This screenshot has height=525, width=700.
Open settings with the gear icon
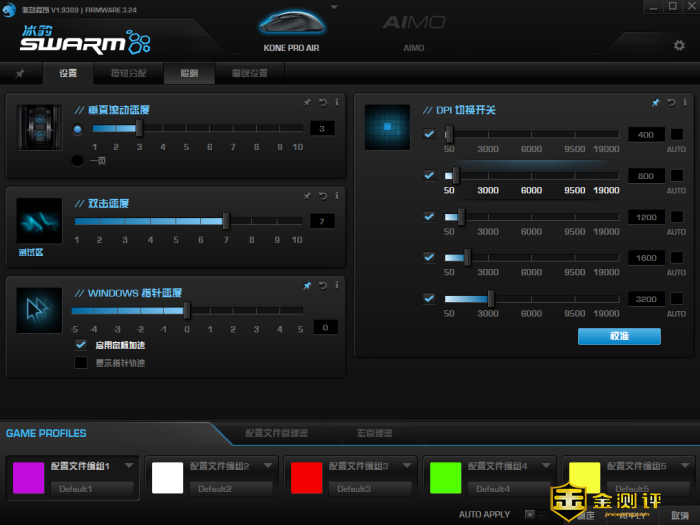click(679, 46)
